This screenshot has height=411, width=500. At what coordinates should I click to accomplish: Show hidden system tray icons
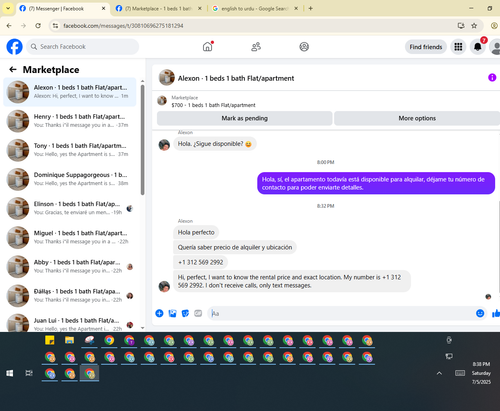click(x=439, y=373)
